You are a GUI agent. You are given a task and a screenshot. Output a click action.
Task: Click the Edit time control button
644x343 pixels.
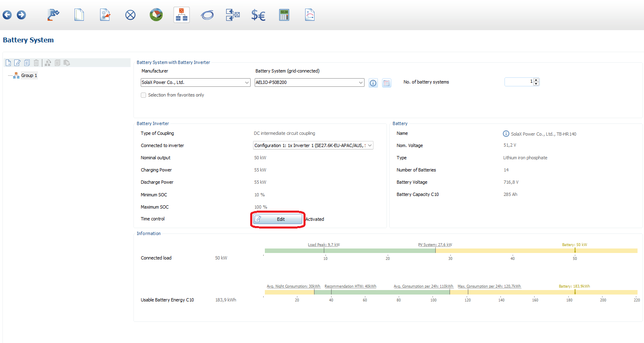click(278, 219)
